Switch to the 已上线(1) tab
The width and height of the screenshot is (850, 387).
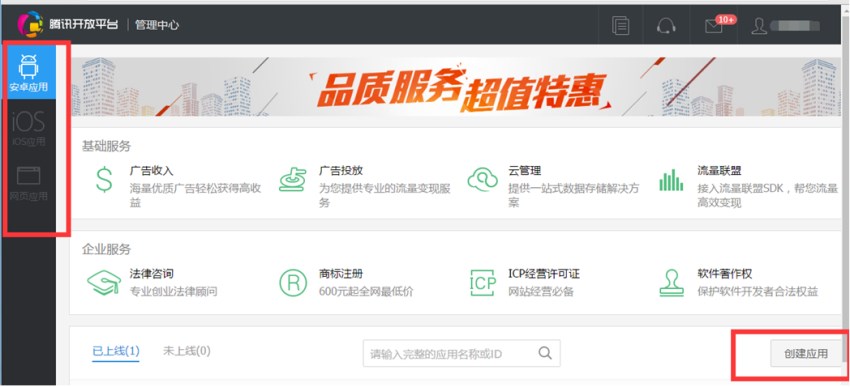tap(116, 351)
